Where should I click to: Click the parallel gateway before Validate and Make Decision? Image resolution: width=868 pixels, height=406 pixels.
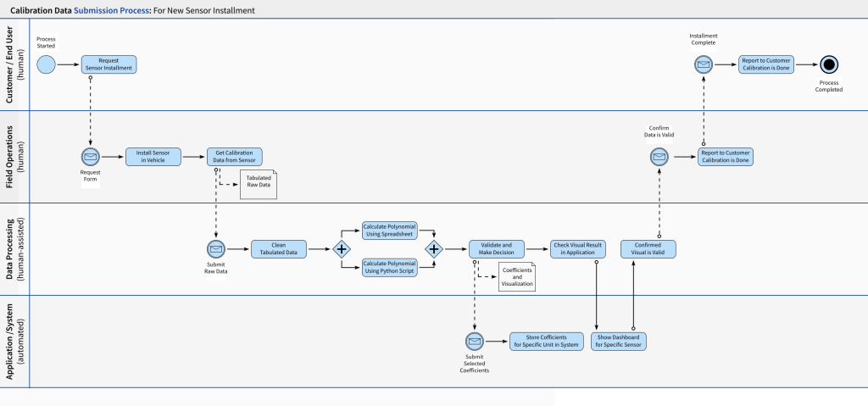[x=434, y=249]
